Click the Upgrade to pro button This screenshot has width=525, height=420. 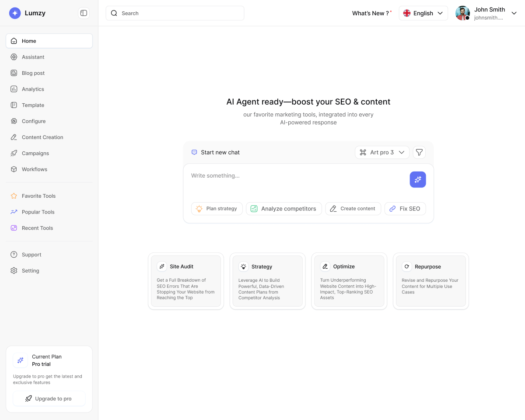(49, 398)
